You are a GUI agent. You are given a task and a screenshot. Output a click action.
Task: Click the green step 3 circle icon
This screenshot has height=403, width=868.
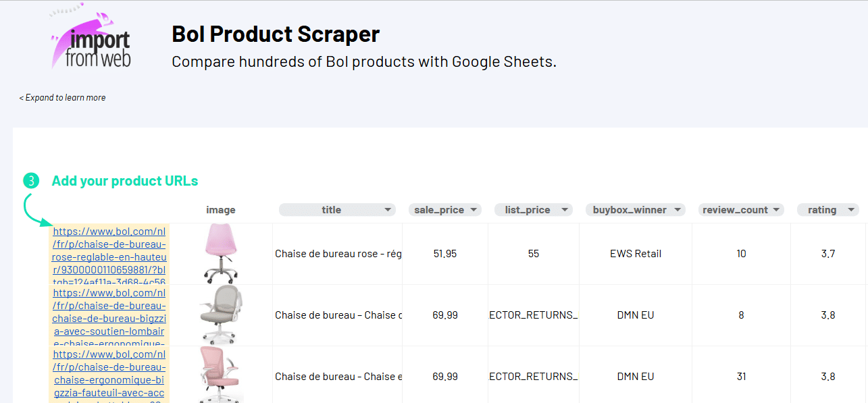31,181
